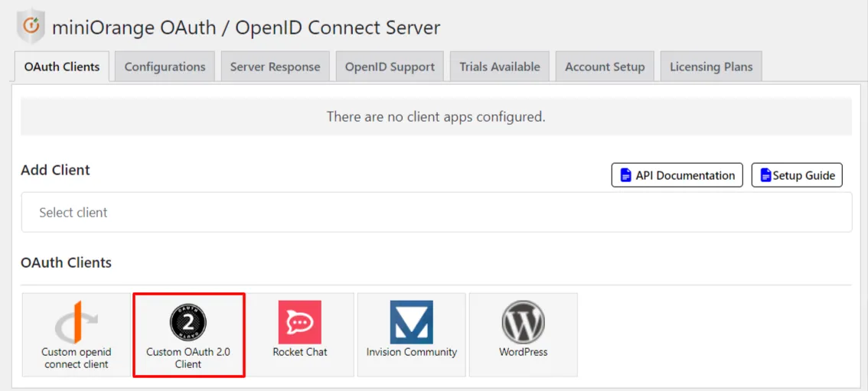Click the document icon beside API Documentation
Screen dimensions: 868x391
click(x=625, y=175)
